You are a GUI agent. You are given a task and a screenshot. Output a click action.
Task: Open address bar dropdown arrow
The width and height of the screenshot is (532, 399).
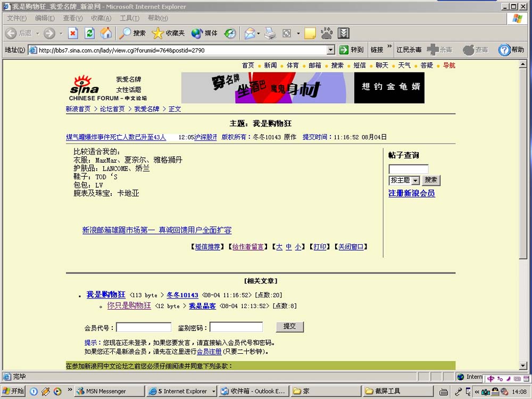click(x=331, y=50)
